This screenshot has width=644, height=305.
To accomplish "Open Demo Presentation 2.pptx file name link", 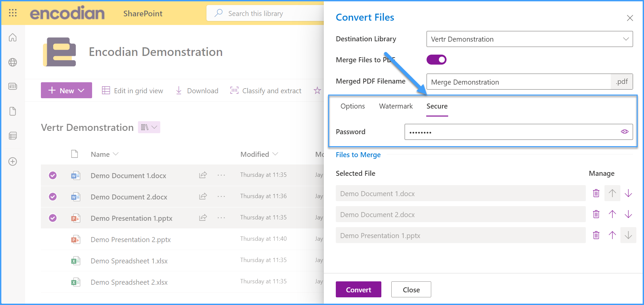I will tap(131, 239).
